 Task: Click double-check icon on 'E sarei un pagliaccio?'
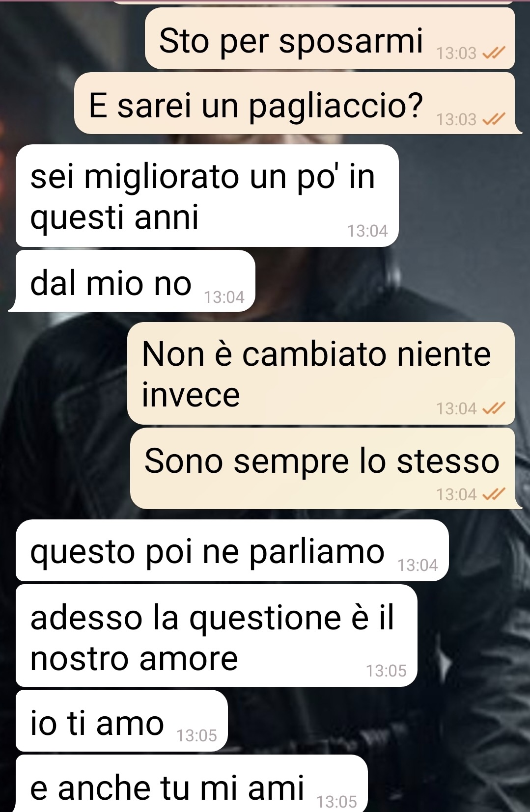pyautogui.click(x=494, y=119)
